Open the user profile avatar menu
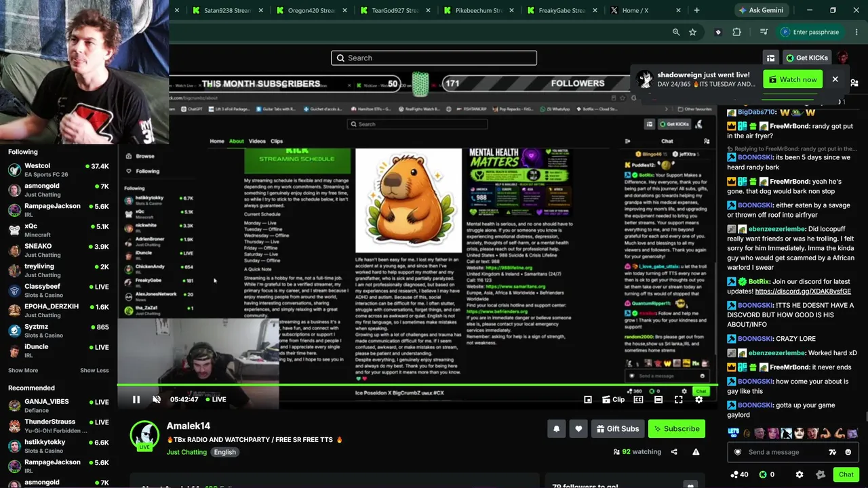868x488 pixels. pyautogui.click(x=843, y=58)
